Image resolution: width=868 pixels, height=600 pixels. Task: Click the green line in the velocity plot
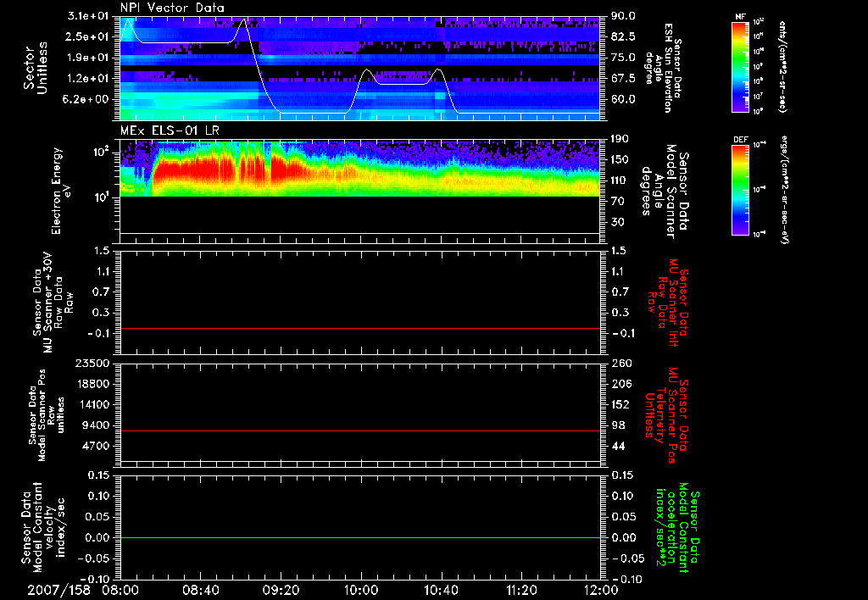point(360,537)
